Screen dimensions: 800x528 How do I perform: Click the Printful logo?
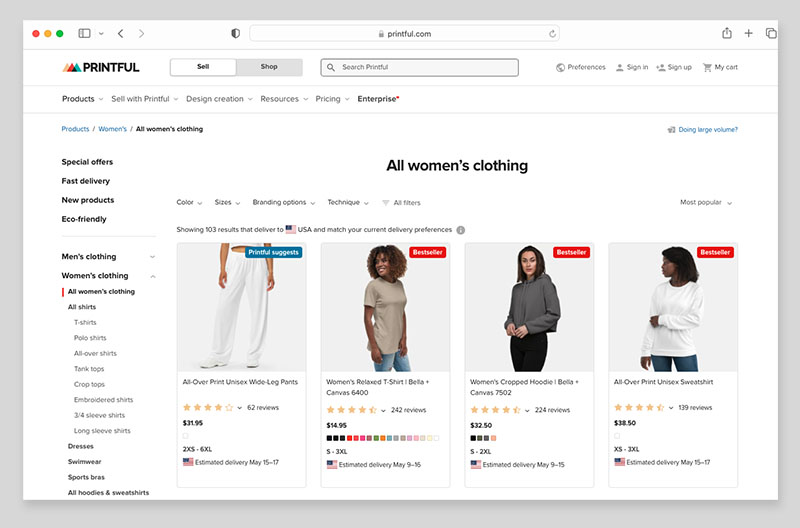[101, 67]
